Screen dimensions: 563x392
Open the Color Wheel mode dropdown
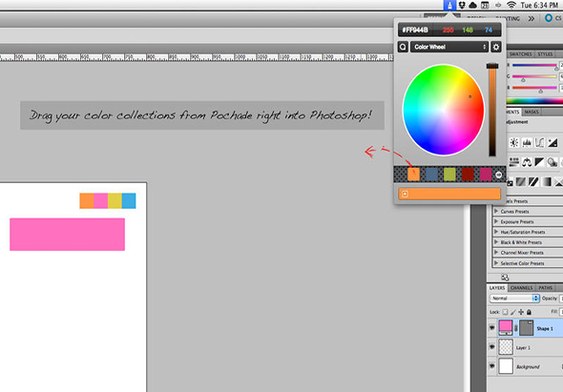(x=449, y=47)
